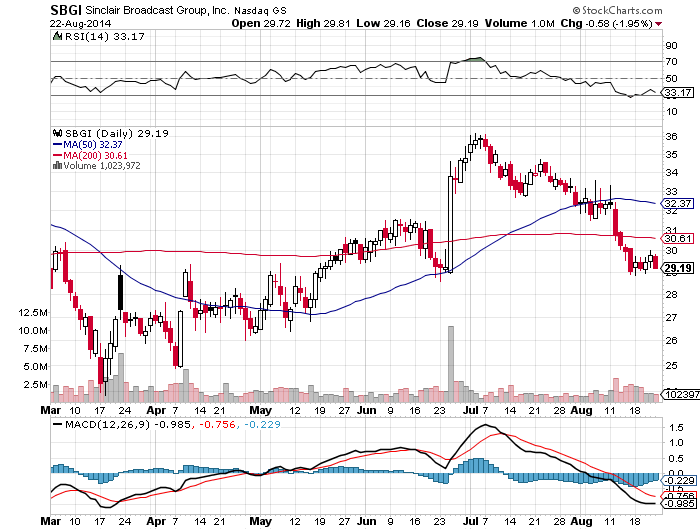Click the red down-arrow next to Chg
700x530 pixels.
658,24
